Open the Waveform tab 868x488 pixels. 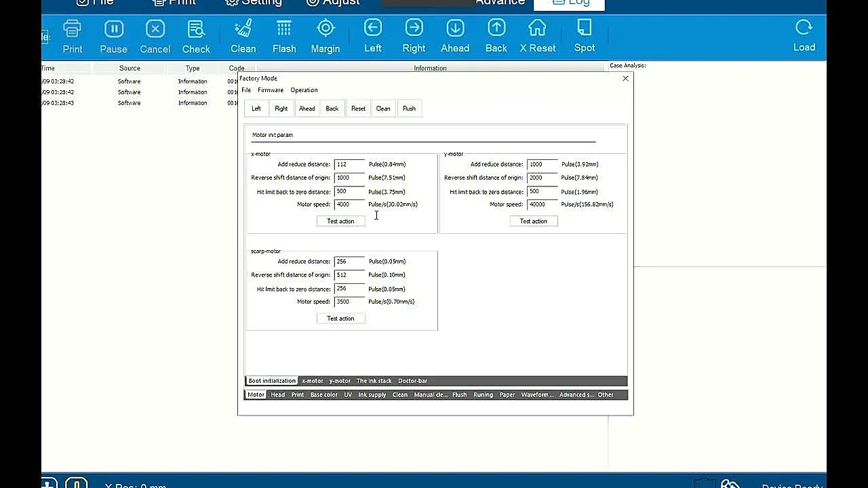(537, 394)
